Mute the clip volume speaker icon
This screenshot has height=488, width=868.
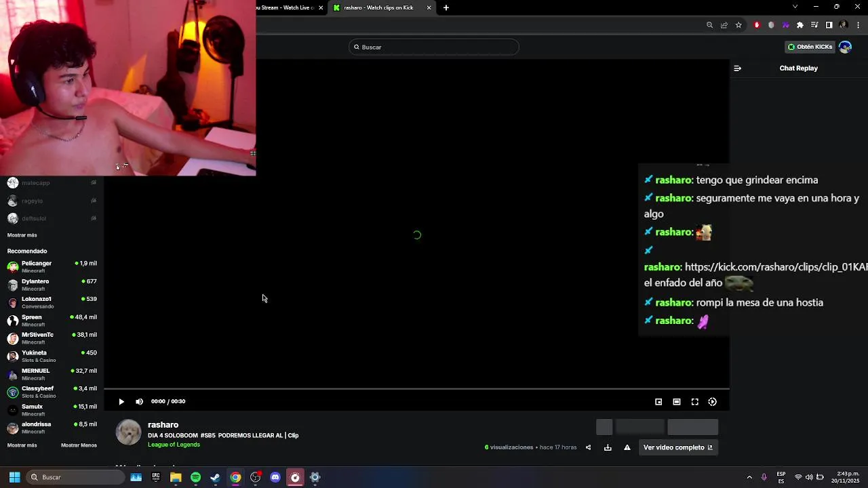(139, 402)
